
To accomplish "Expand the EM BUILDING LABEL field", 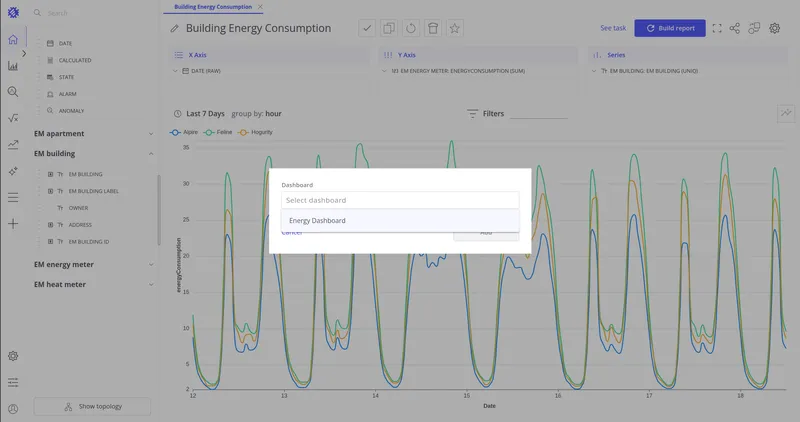I will (50, 191).
